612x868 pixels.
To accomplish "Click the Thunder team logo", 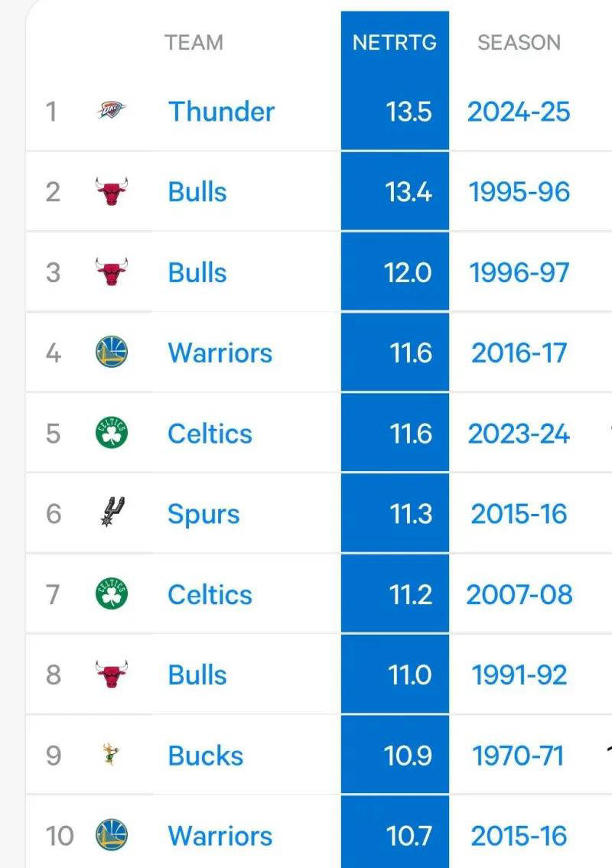I will [112, 110].
